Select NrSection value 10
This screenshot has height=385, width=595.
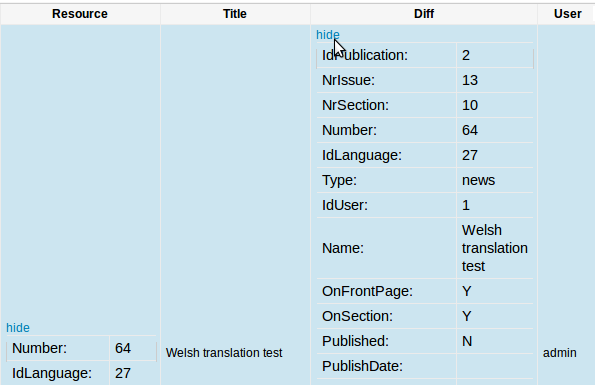pyautogui.click(x=470, y=105)
